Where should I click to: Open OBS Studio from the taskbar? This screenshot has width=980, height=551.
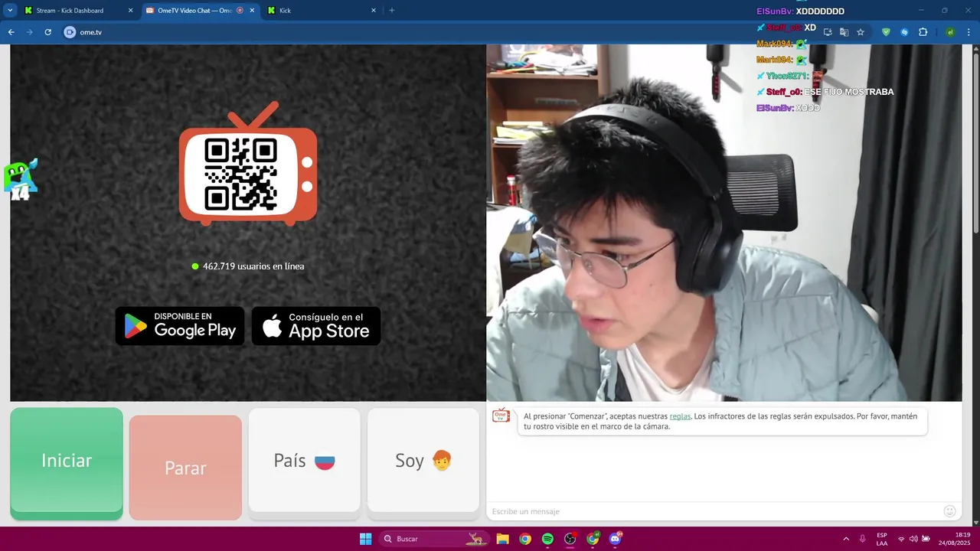pyautogui.click(x=570, y=539)
